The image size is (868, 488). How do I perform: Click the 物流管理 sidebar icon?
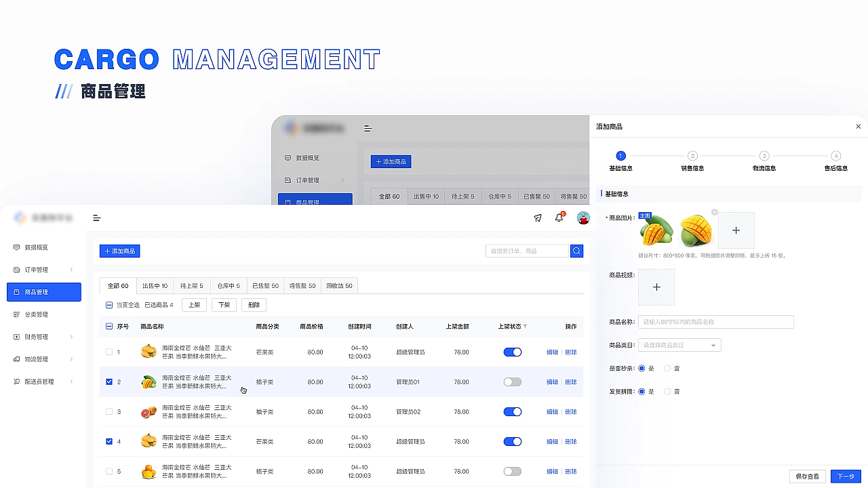pyautogui.click(x=17, y=359)
